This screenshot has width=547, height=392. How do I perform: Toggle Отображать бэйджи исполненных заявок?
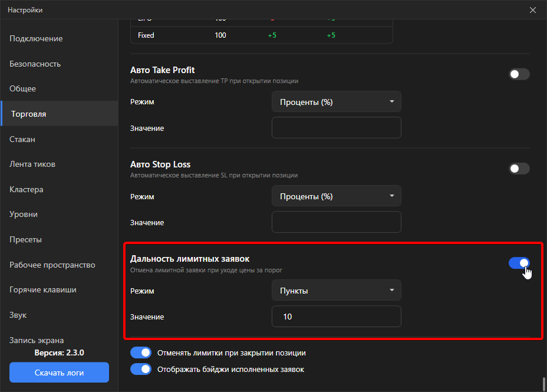coord(141,369)
